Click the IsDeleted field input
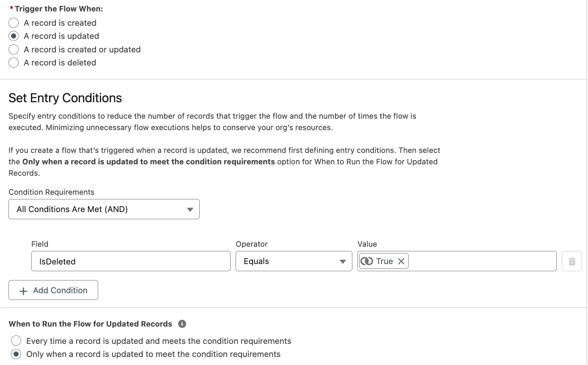The width and height of the screenshot is (588, 365). [x=130, y=261]
